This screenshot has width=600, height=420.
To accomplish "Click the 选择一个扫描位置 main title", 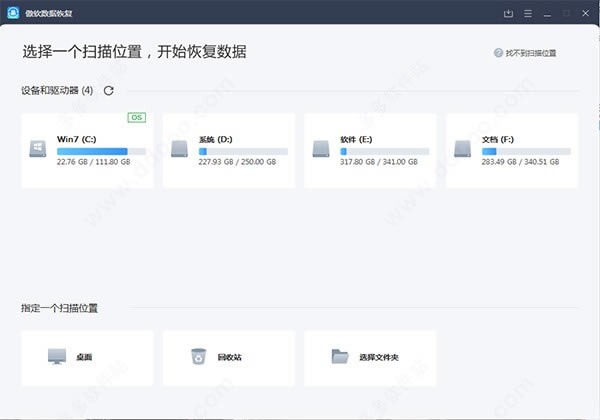I will [x=134, y=52].
